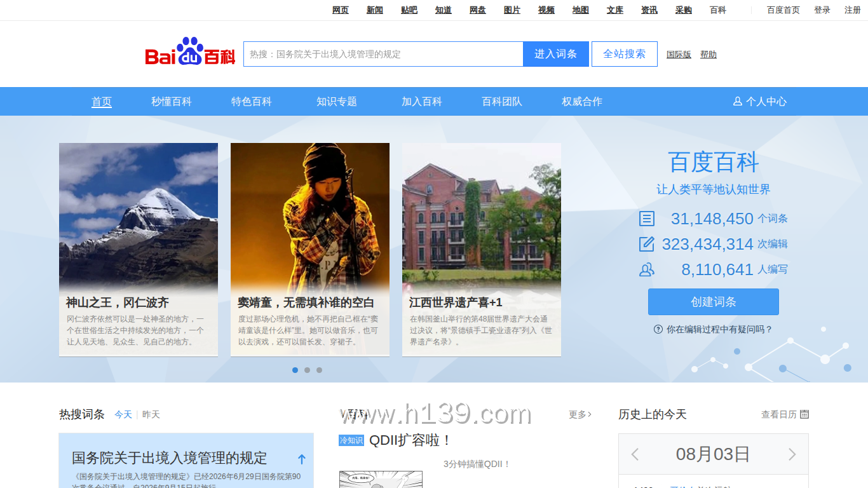
Task: Open 个人中心 personal center
Action: 760,102
